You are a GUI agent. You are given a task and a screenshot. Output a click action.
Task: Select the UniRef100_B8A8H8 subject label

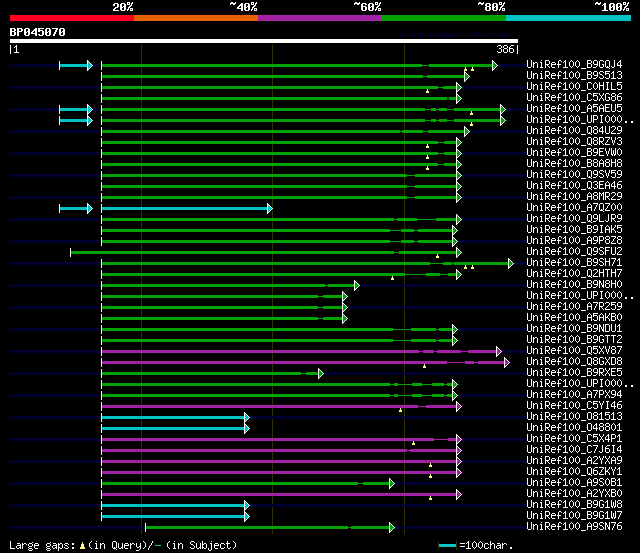tap(574, 164)
